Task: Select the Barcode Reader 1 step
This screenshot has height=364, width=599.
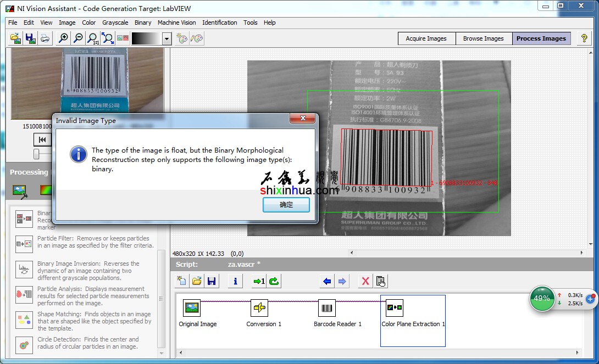Action: click(327, 309)
